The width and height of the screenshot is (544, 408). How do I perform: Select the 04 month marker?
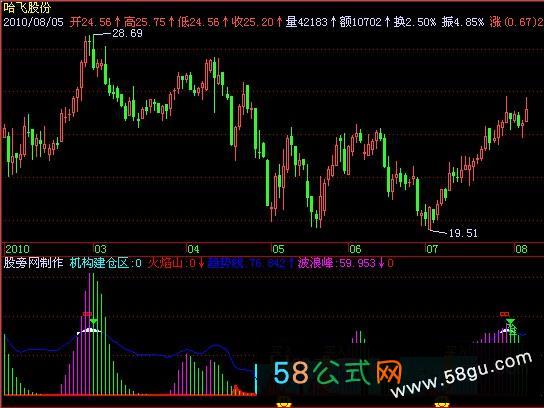click(x=193, y=249)
